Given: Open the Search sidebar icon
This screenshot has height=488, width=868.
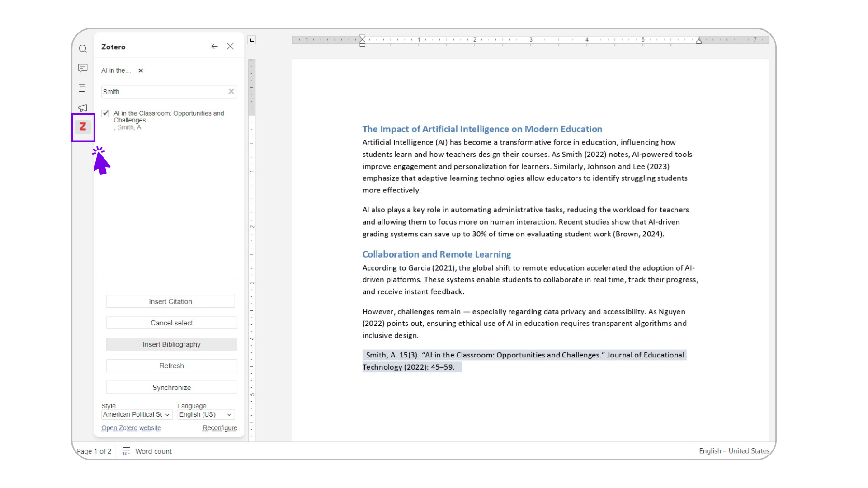Looking at the screenshot, I should tap(83, 49).
